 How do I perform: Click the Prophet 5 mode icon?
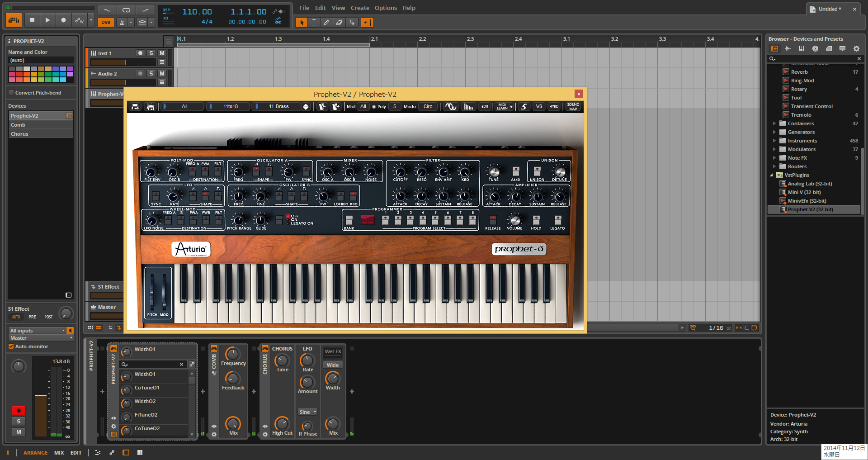tap(524, 107)
